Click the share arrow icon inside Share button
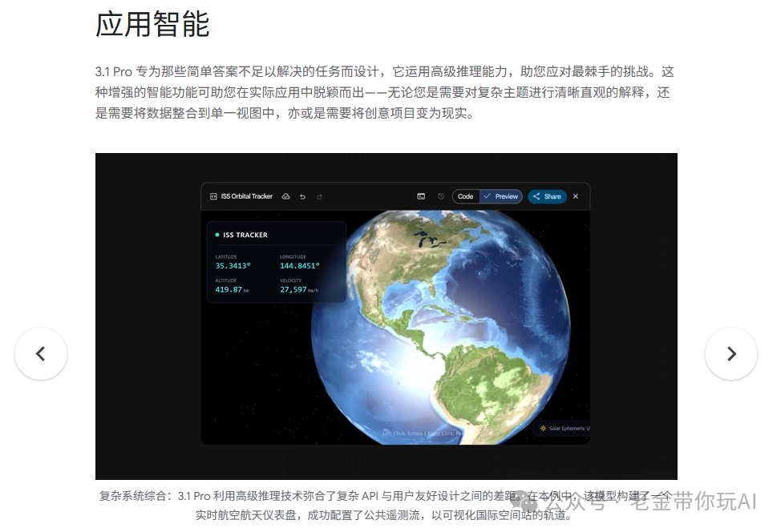 536,196
